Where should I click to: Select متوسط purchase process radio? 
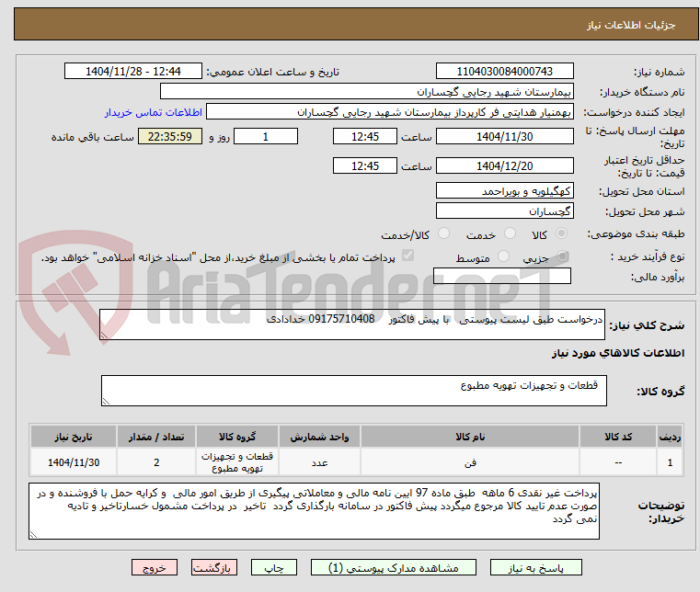pyautogui.click(x=503, y=256)
